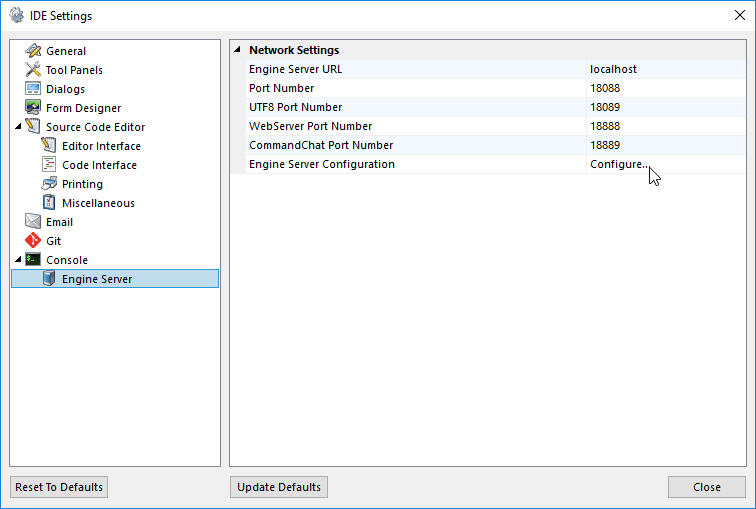Choose the Printing label under Source Code Editor
This screenshot has width=756, height=509.
coord(82,184)
